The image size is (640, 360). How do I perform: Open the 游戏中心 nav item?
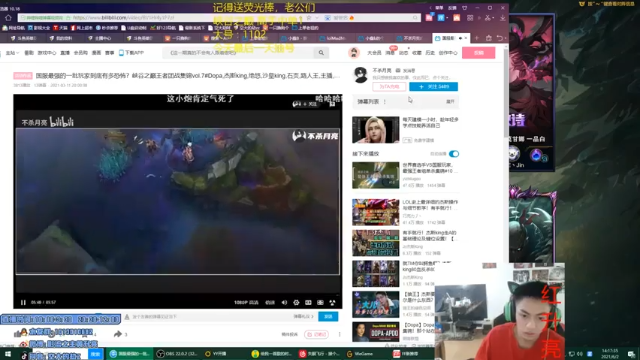pos(47,53)
